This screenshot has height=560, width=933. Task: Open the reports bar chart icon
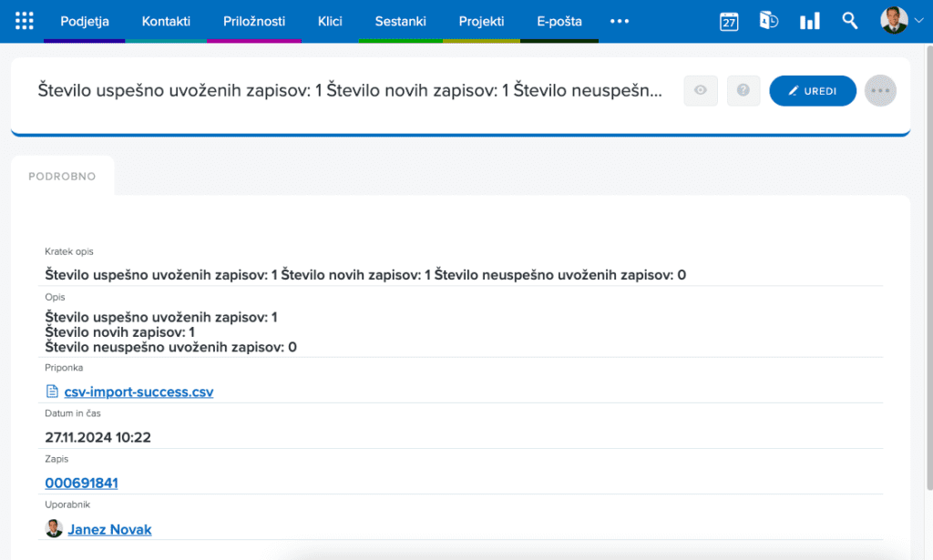809,22
